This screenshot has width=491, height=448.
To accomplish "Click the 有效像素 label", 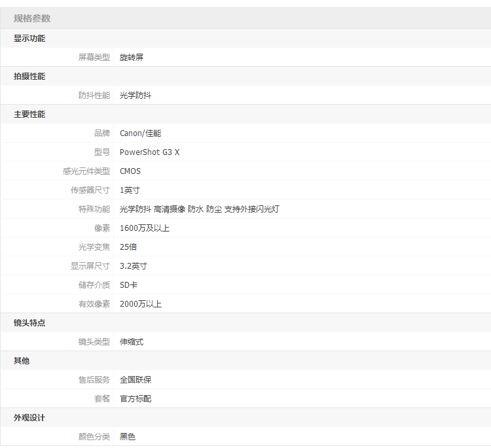I will click(94, 304).
